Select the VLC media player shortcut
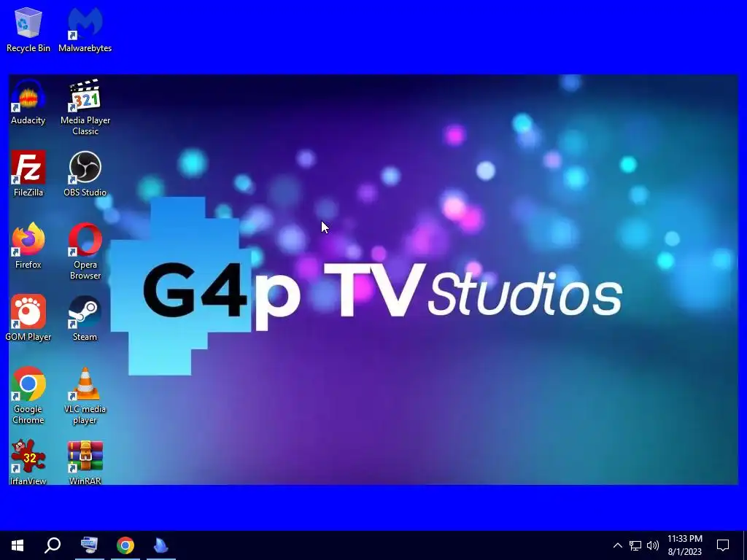Image resolution: width=747 pixels, height=560 pixels. coord(85,396)
